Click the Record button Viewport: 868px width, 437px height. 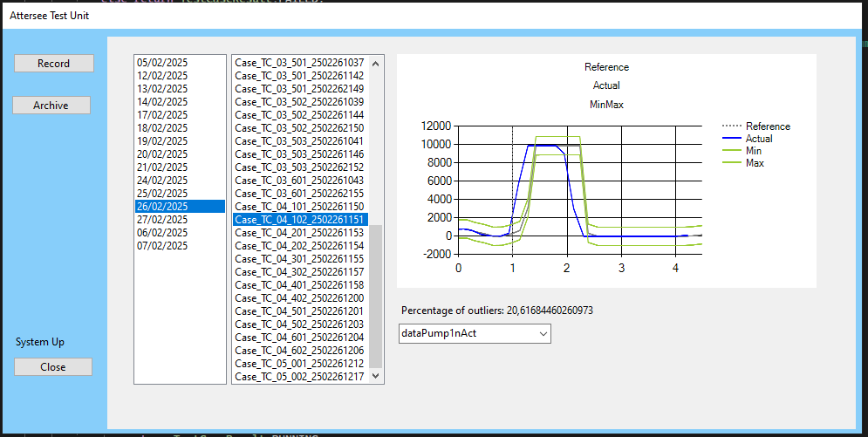pos(54,63)
